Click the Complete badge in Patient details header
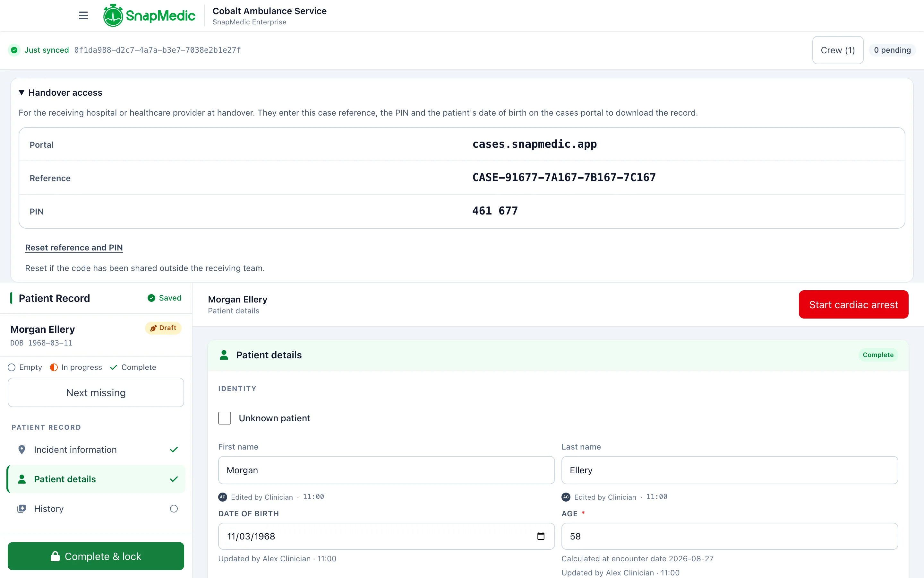Viewport: 924px width, 578px height. point(878,355)
